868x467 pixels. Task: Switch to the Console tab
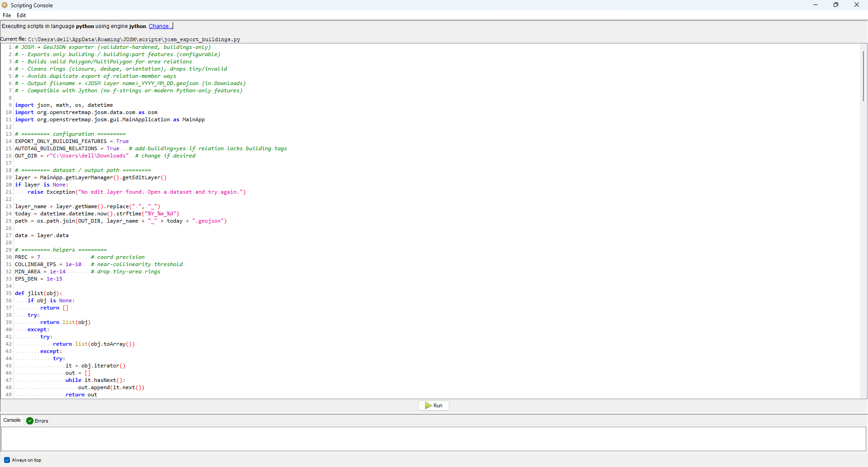point(12,420)
